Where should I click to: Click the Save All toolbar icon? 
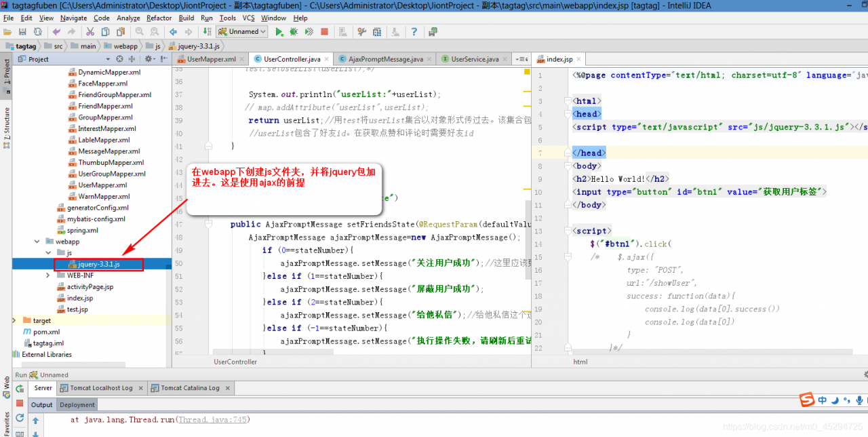[22, 31]
